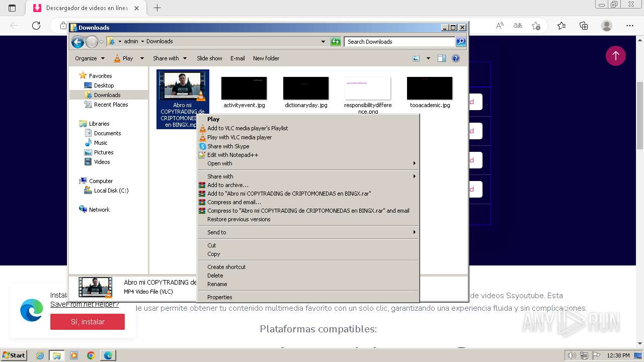
Task: Open Edge tab actions menu icon
Action: pos(12,8)
